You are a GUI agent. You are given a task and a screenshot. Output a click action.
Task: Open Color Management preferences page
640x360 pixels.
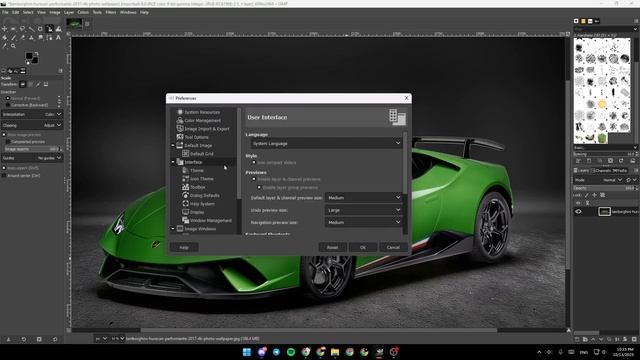coord(202,120)
